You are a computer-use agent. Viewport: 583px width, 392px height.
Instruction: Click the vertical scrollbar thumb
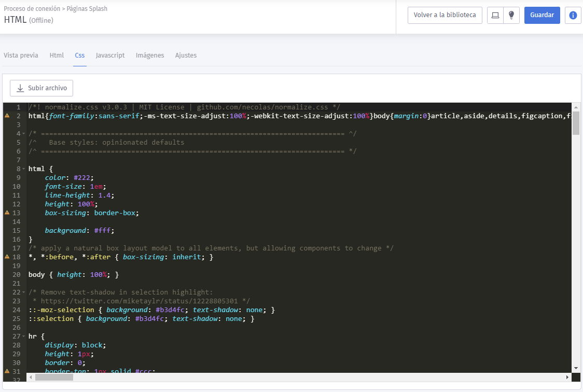(x=576, y=123)
